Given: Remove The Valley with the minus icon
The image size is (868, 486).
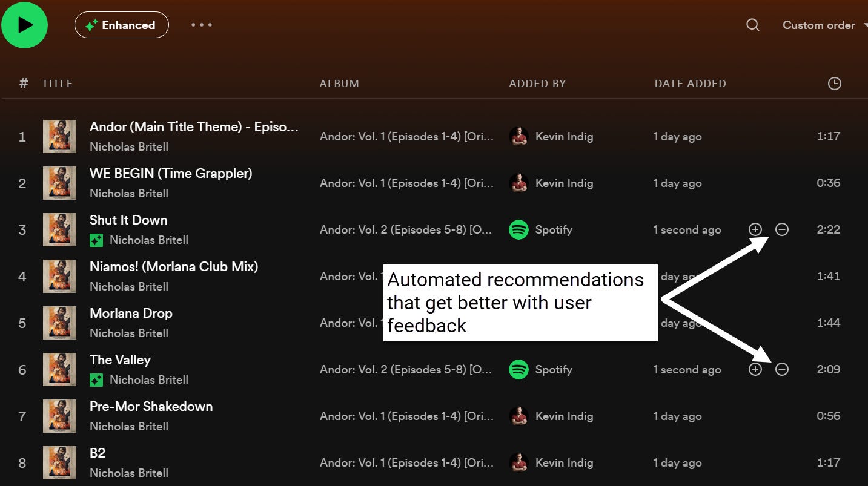Looking at the screenshot, I should tap(782, 369).
